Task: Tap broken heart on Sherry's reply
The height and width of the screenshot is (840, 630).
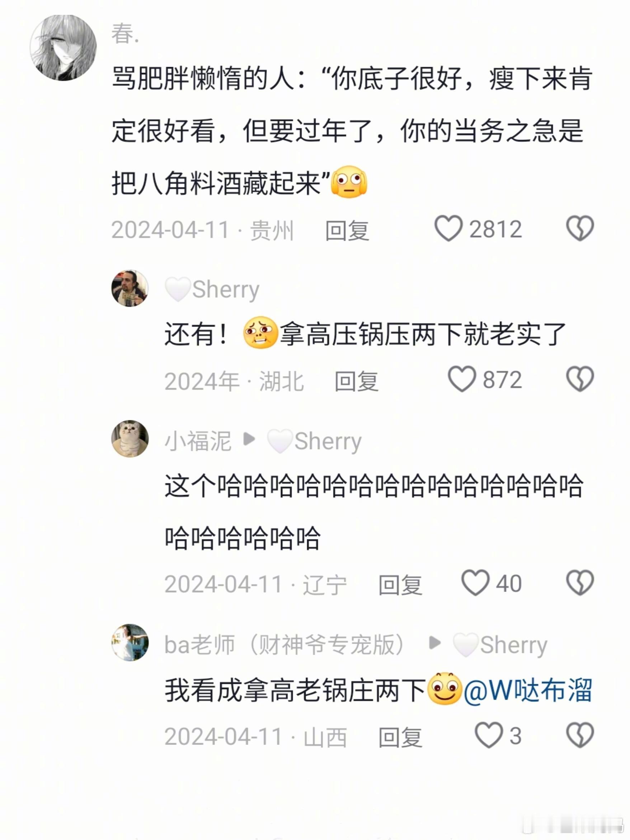Action: point(579,379)
